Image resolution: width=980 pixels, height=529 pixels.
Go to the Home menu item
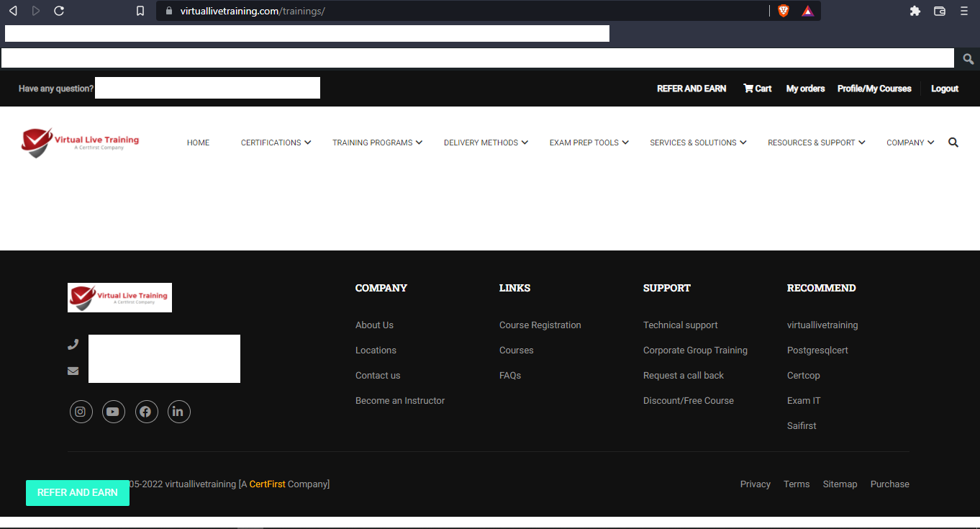tap(198, 143)
